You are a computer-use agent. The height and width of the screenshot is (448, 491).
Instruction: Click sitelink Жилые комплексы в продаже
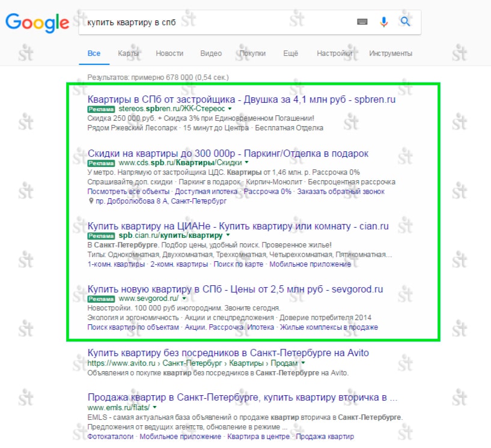(x=329, y=327)
